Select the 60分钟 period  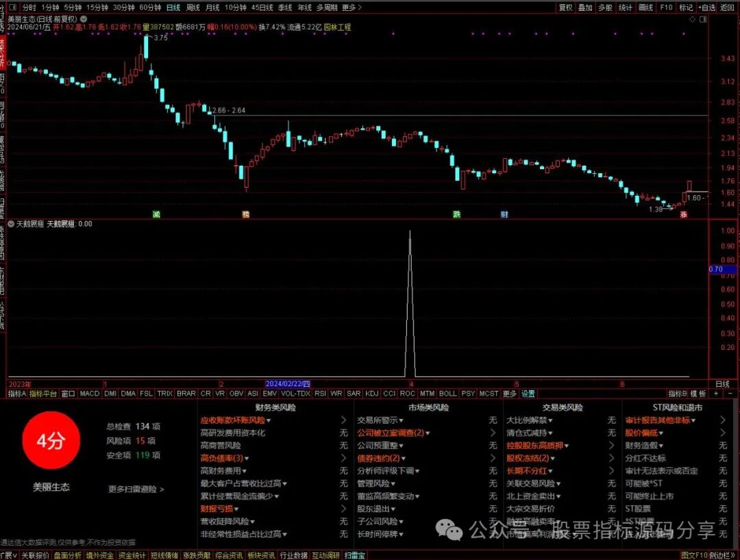pos(149,8)
